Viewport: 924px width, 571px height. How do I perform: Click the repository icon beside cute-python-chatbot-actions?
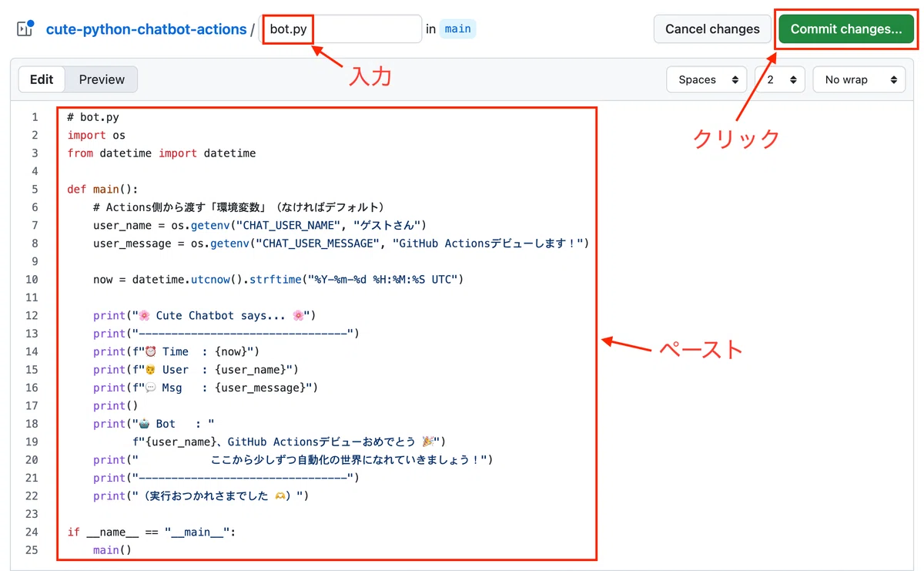tap(25, 29)
